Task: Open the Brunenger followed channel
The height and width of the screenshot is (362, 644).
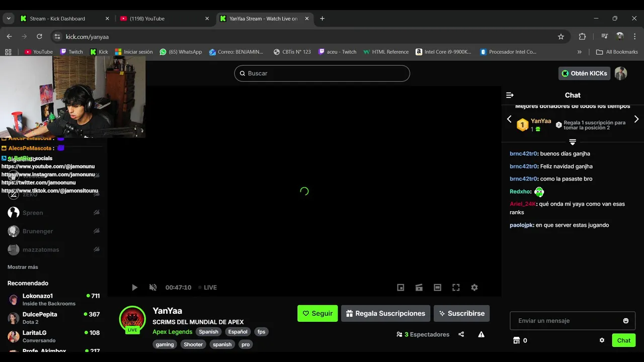Action: [x=53, y=231]
